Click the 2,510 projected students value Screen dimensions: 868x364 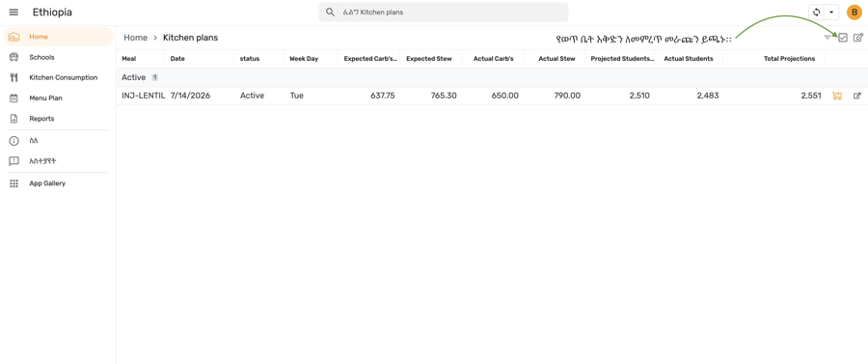(x=639, y=96)
